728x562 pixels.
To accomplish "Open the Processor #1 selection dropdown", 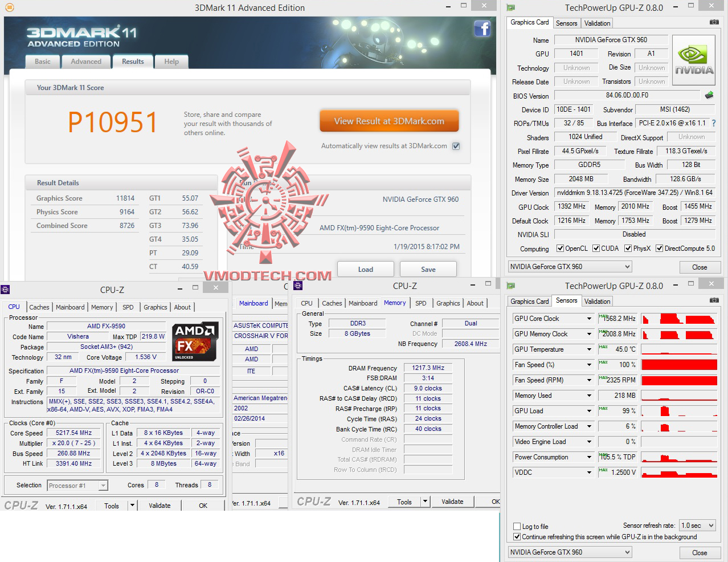I will (77, 486).
